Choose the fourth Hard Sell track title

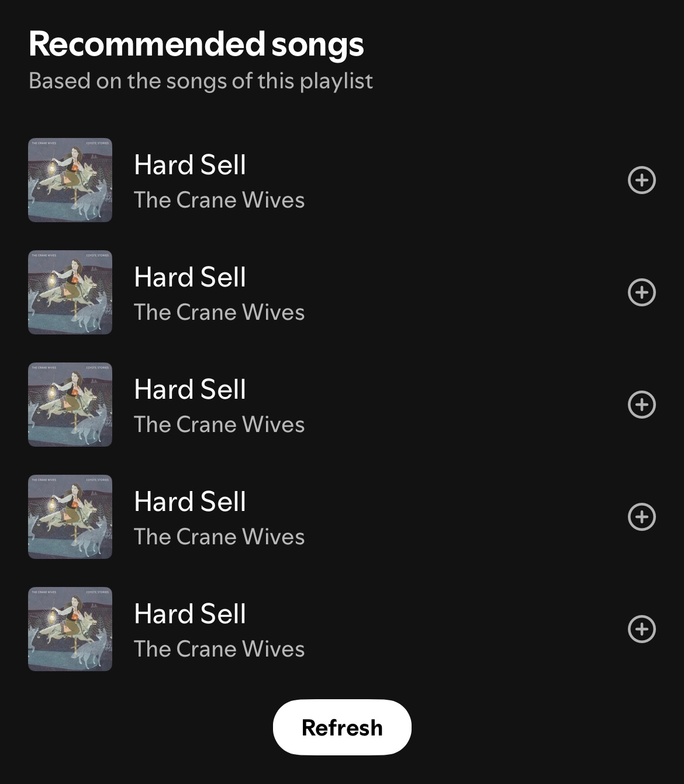pyautogui.click(x=190, y=502)
